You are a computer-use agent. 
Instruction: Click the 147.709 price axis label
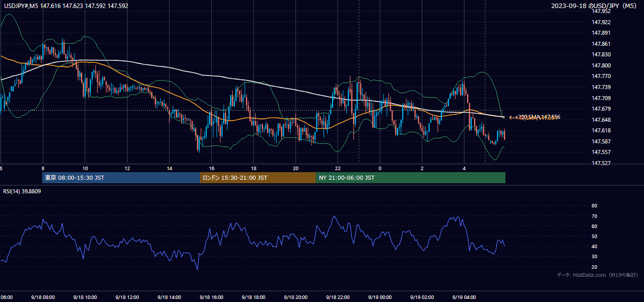click(x=602, y=98)
